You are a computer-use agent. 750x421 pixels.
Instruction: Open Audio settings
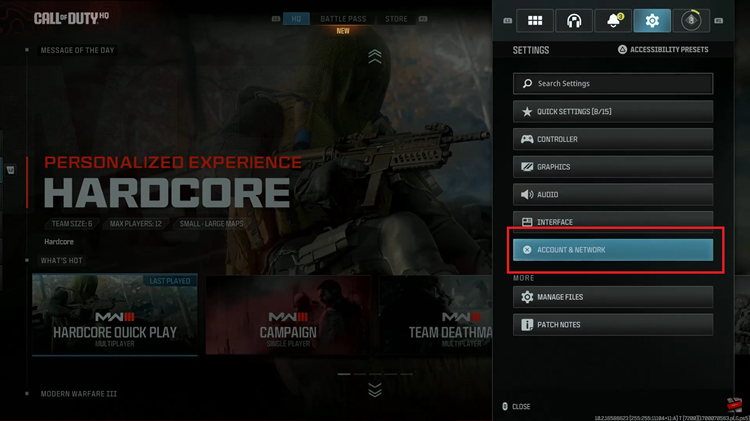[x=613, y=195]
